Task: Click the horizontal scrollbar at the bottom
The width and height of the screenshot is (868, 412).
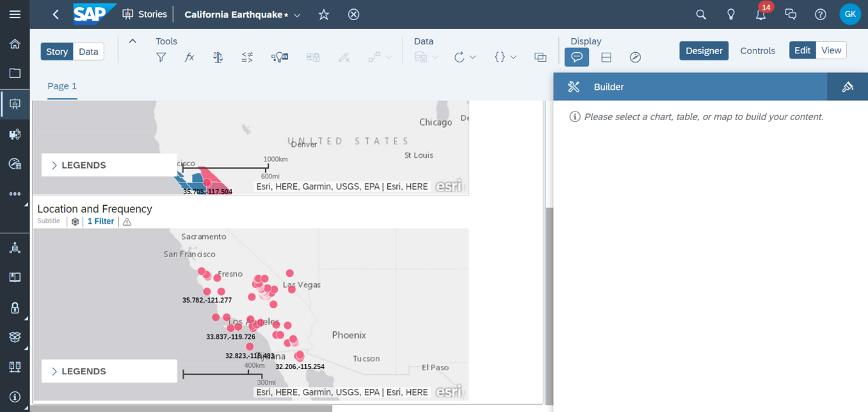Action: point(181,409)
